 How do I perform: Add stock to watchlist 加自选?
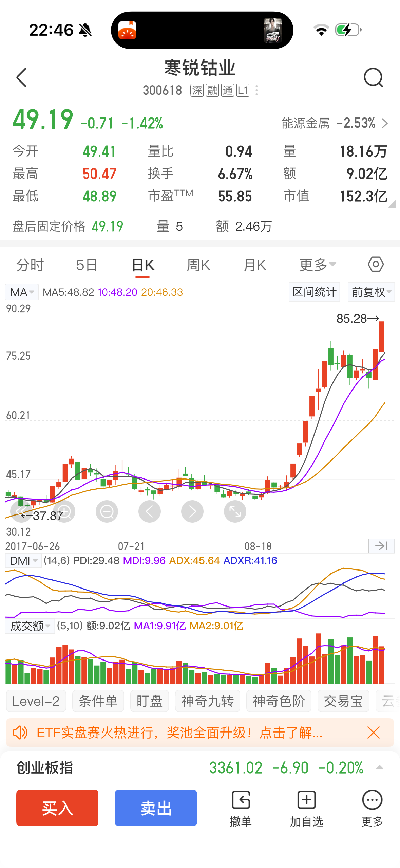pyautogui.click(x=306, y=808)
